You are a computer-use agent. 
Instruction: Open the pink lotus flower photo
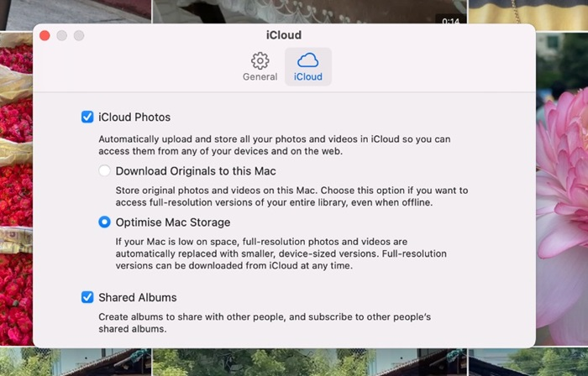point(562,189)
